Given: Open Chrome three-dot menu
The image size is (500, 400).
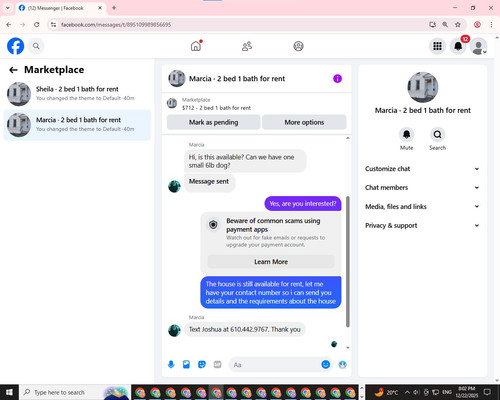Looking at the screenshot, I should (491, 24).
